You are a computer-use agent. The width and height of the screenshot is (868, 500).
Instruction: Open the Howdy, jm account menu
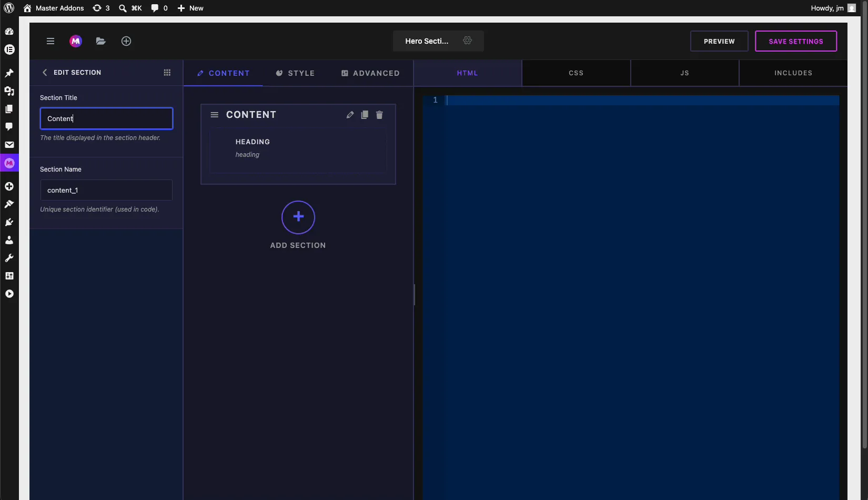click(833, 8)
